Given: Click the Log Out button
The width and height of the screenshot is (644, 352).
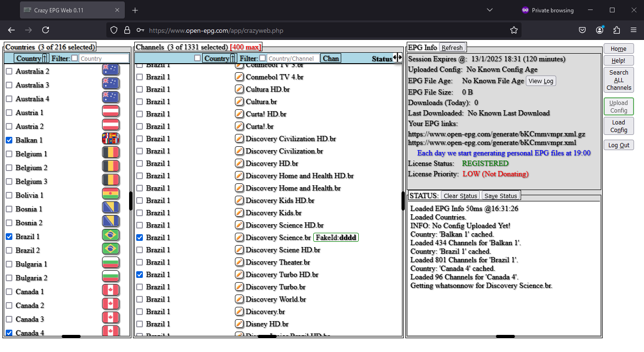Looking at the screenshot, I should click(618, 145).
